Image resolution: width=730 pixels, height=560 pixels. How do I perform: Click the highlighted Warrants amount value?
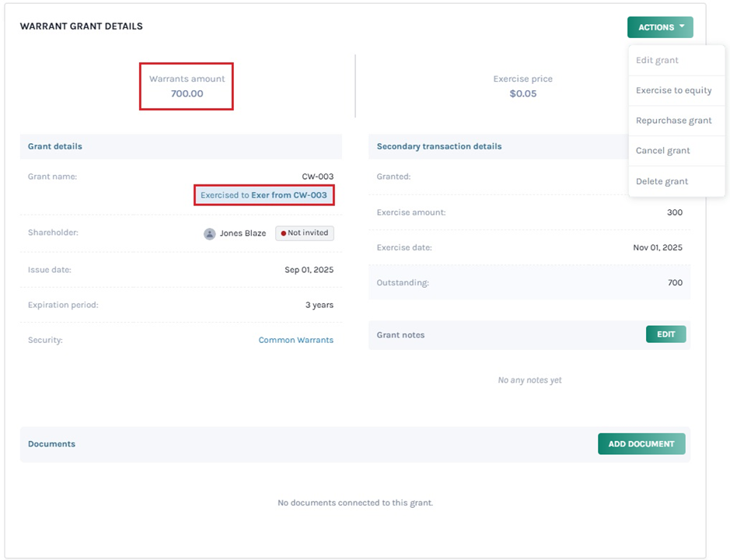(x=187, y=93)
